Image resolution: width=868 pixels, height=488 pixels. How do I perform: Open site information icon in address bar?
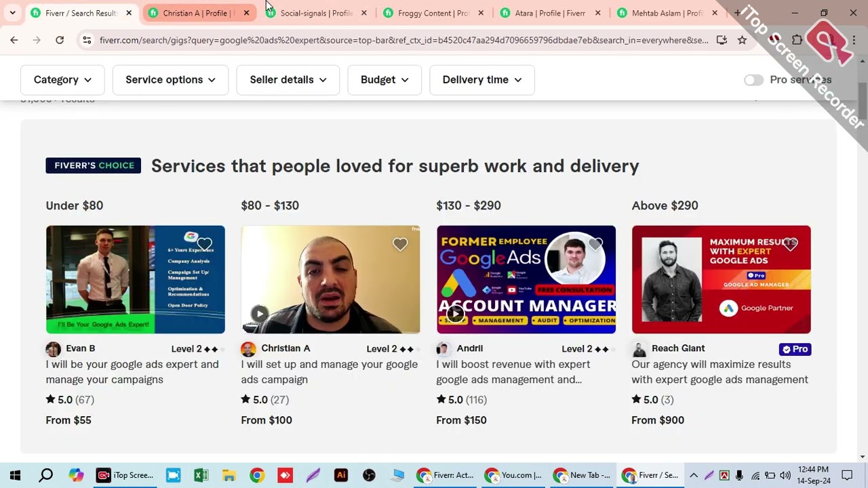[x=87, y=40]
